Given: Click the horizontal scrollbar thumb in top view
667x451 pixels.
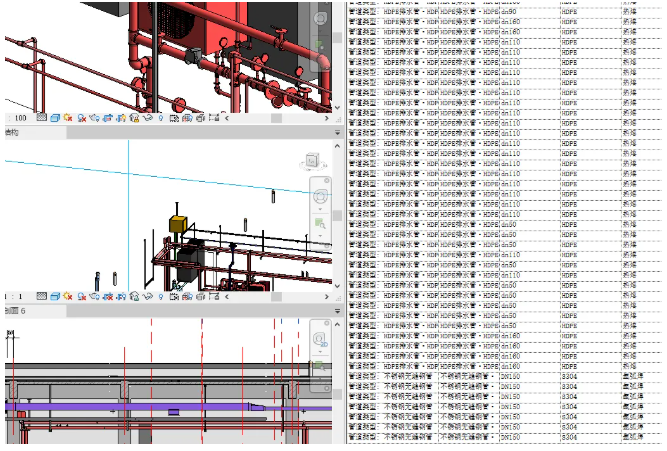Looking at the screenshot, I should [276, 118].
